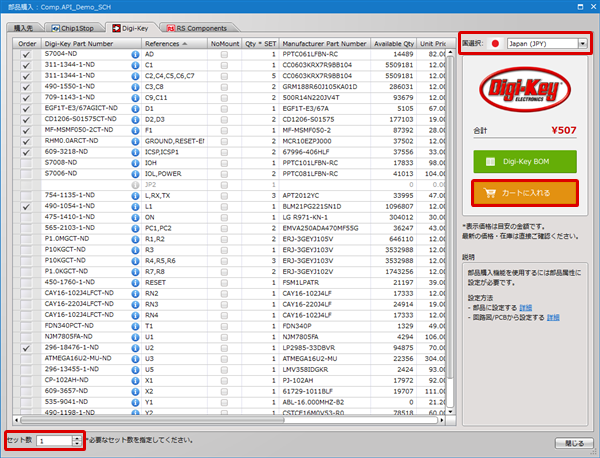Click info icon beside reference C1
The image size is (600, 458).
135,65
